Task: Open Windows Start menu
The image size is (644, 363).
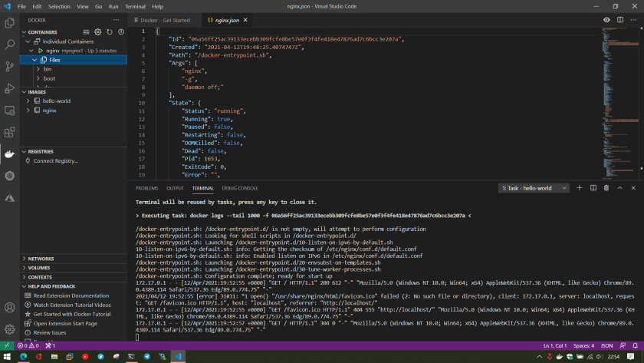Action: tap(7, 356)
